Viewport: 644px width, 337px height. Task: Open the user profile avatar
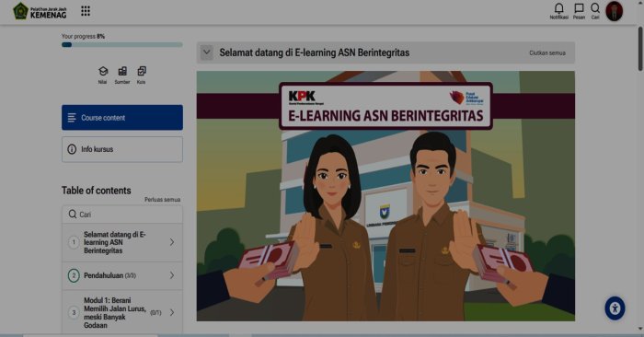coord(615,11)
